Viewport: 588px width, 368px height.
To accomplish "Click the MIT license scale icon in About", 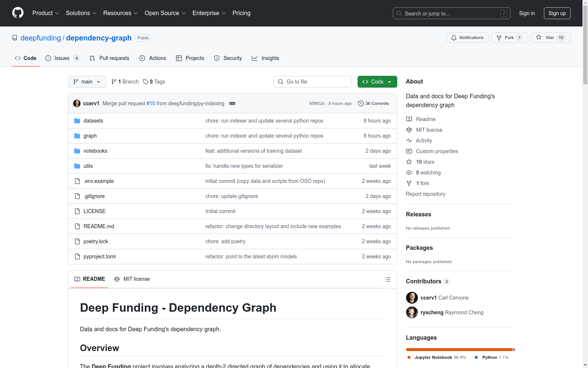I will tap(409, 130).
